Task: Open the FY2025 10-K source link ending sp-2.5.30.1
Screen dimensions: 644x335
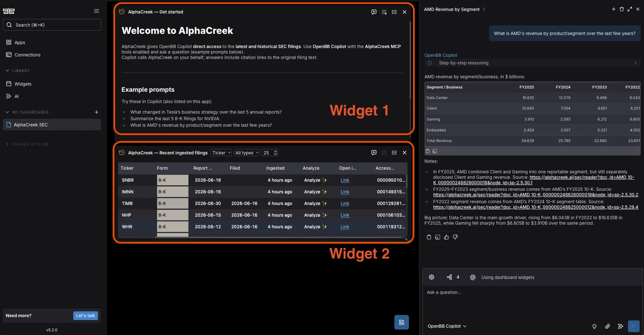Action: [534, 180]
